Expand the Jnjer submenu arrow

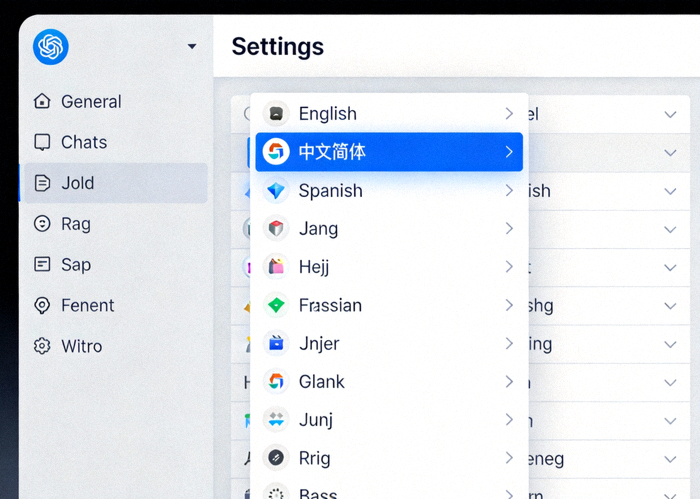click(509, 343)
